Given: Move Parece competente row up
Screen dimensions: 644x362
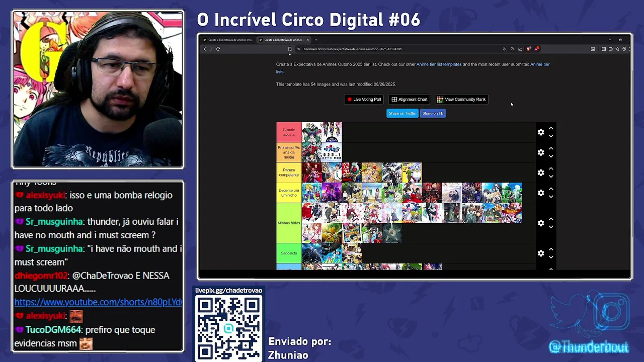Looking at the screenshot, I should [x=551, y=168].
